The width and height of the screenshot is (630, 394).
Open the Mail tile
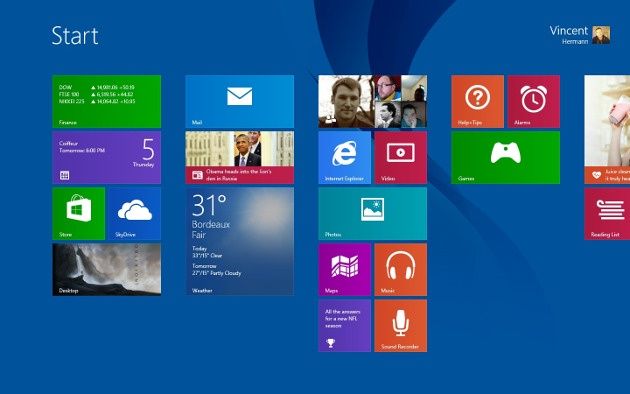tap(239, 101)
